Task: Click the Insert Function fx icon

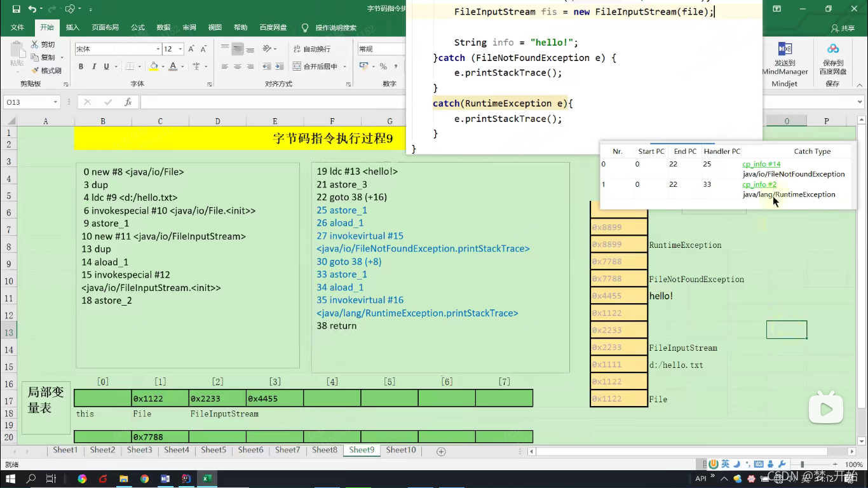Action: coord(128,102)
